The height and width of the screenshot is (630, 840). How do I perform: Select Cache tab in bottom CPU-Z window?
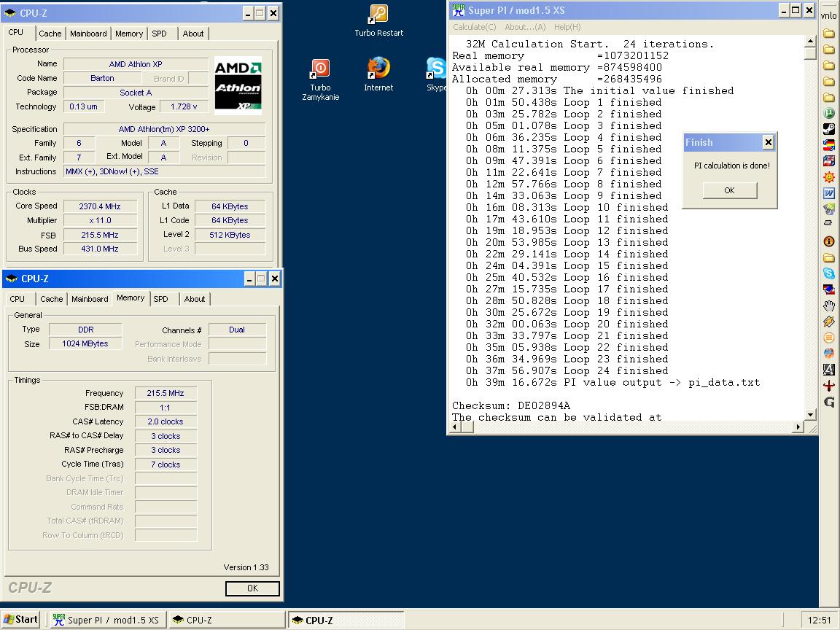[52, 299]
